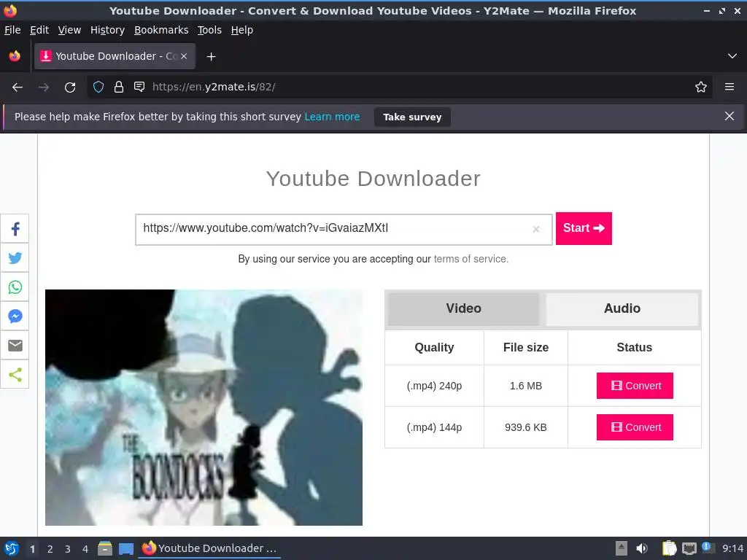747x560 pixels.
Task: Go back to previous page
Action: (x=18, y=87)
